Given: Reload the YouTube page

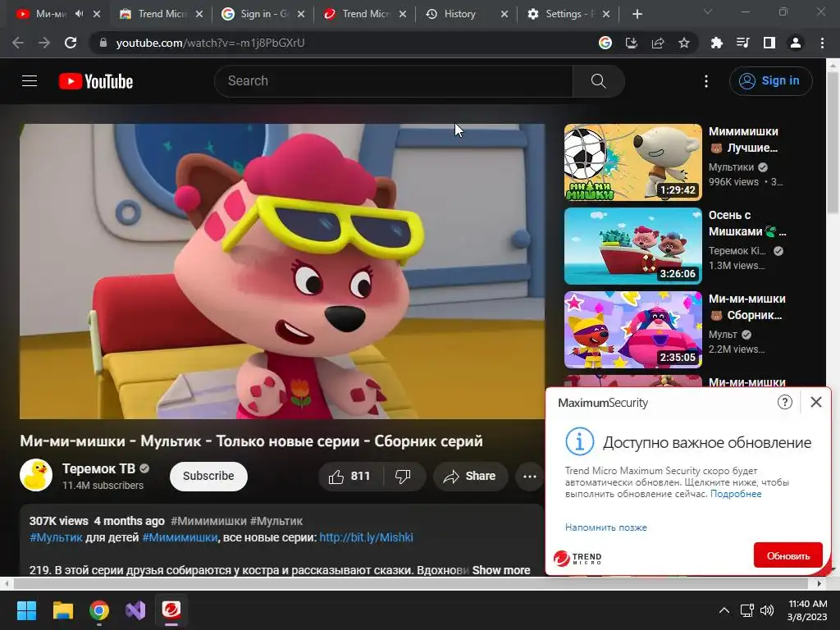Looking at the screenshot, I should [71, 43].
